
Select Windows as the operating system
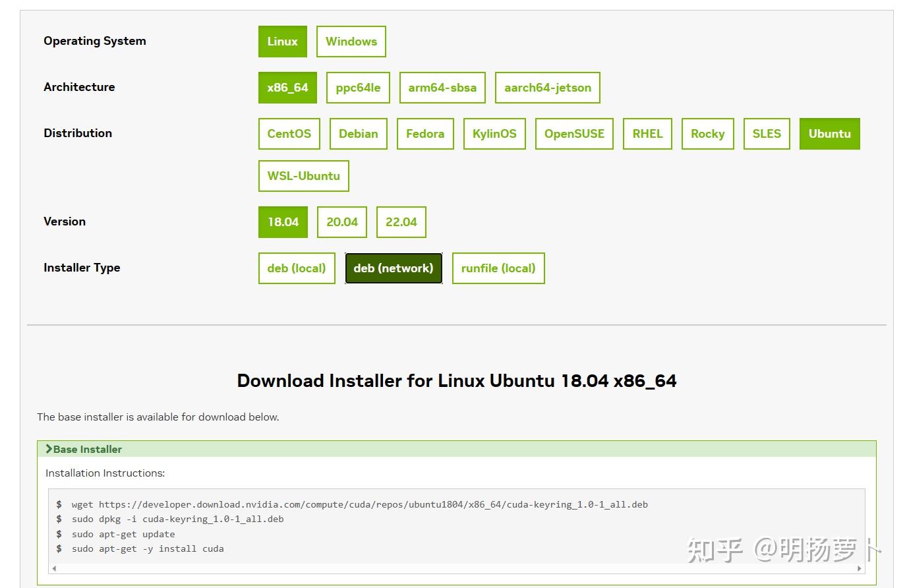(351, 41)
